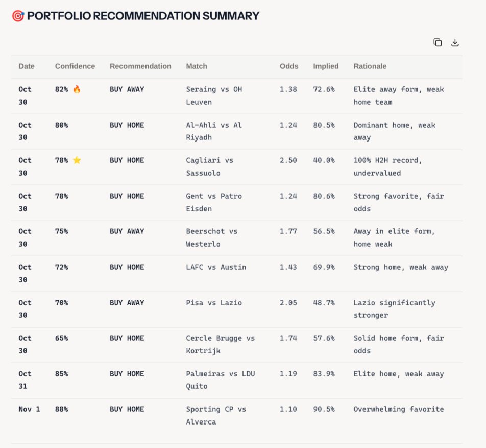Click the BUY AWAY recommendation for Pisa vs Lazio
This screenshot has width=486, height=448.
127,302
